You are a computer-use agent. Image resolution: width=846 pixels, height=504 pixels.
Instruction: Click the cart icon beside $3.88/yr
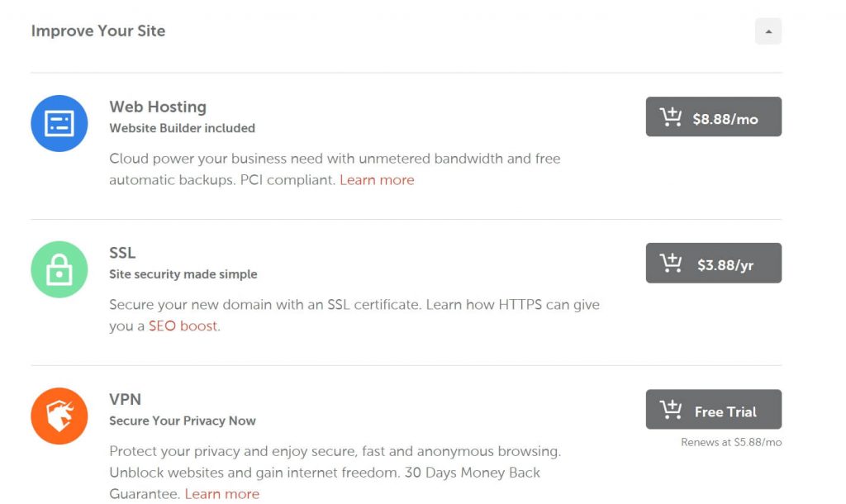tap(671, 263)
